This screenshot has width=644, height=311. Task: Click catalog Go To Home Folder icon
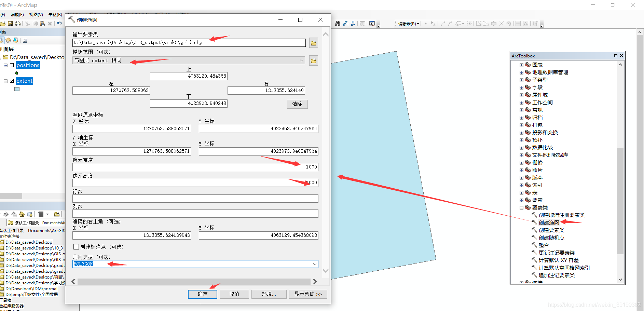22,214
